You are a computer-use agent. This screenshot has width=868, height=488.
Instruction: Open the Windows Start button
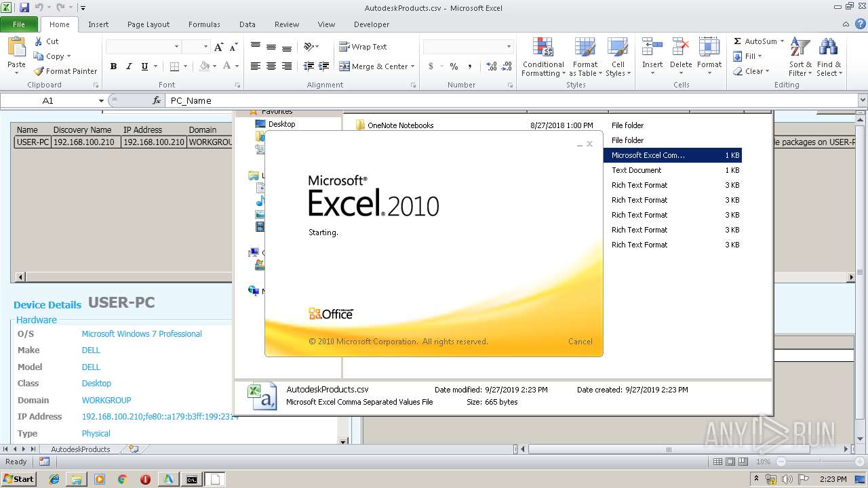click(18, 479)
